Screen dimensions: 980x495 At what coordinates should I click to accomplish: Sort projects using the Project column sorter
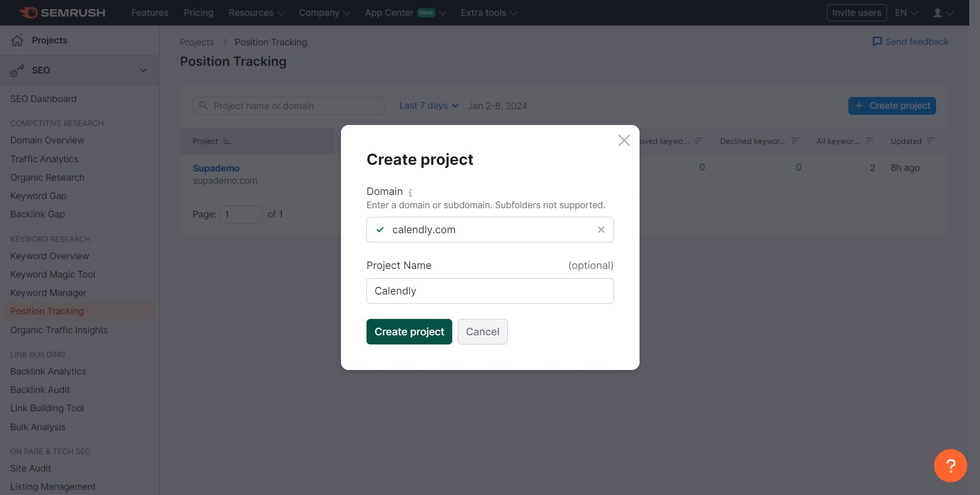227,141
